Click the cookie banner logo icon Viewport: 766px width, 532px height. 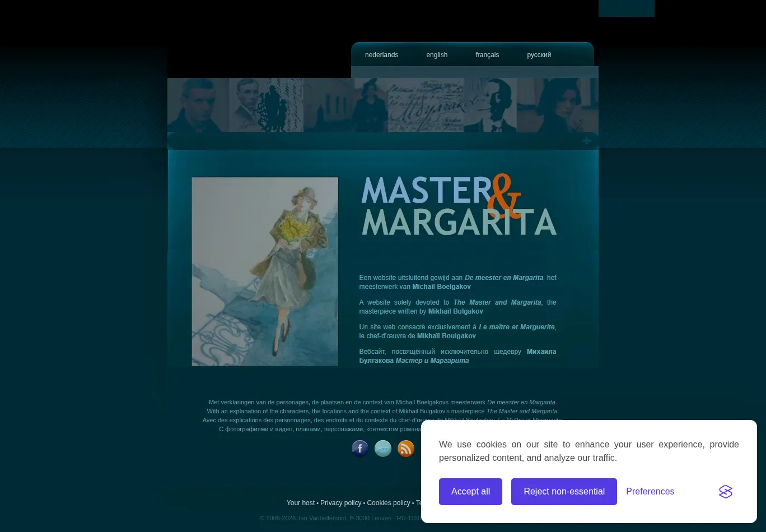point(726,492)
